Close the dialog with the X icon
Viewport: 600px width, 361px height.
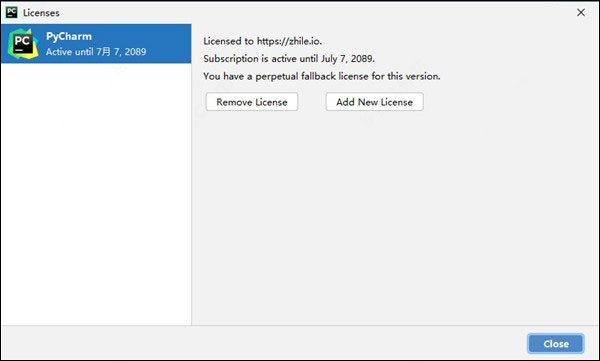tap(580, 13)
